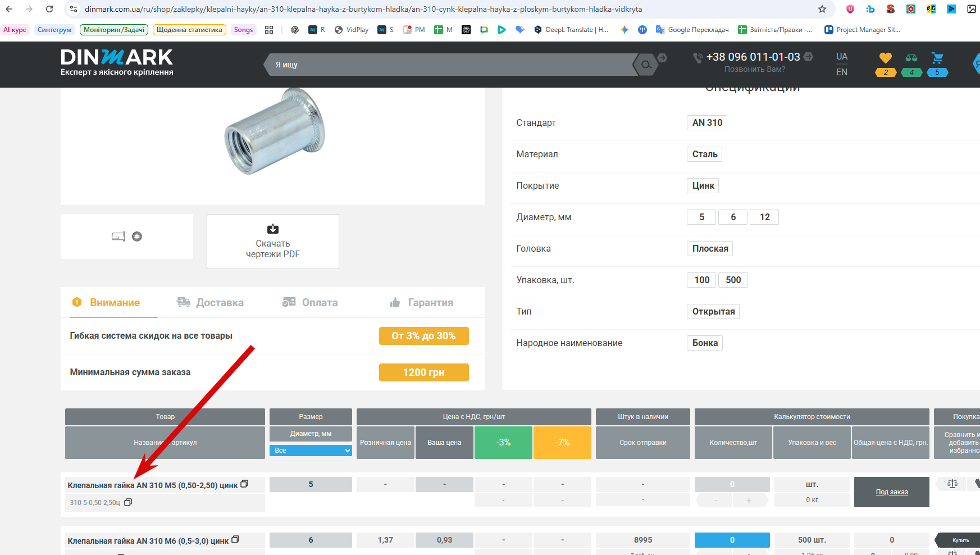Image resolution: width=980 pixels, height=555 pixels.
Task: Copy the AN 310 M6 product name
Action: (235, 540)
